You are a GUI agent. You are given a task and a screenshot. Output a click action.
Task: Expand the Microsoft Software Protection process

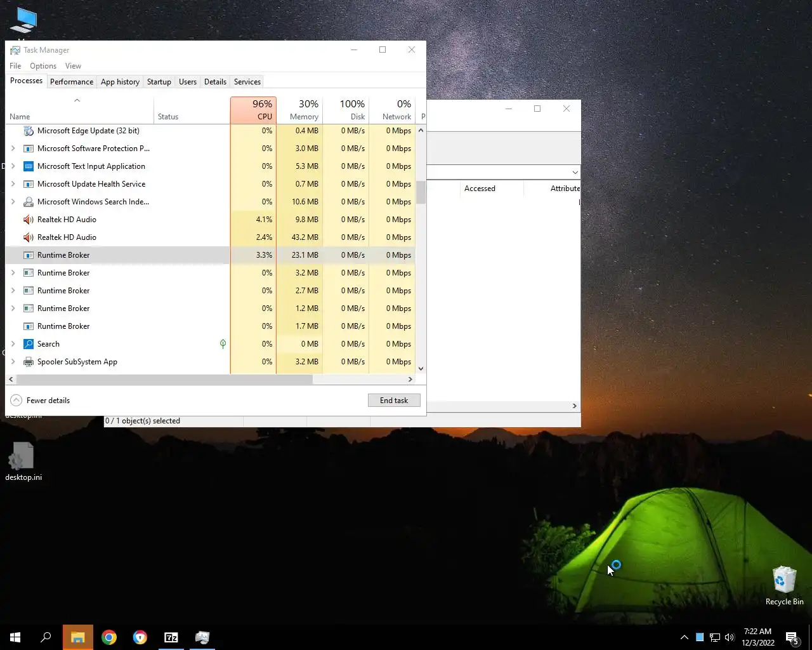pyautogui.click(x=13, y=149)
